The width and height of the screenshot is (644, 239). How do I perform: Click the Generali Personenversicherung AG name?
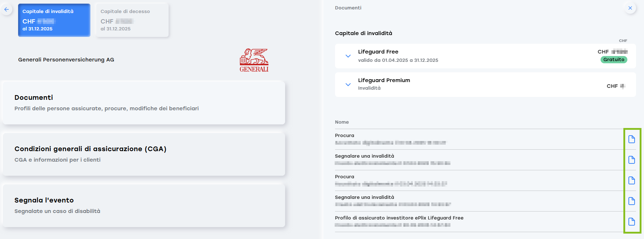click(x=66, y=60)
